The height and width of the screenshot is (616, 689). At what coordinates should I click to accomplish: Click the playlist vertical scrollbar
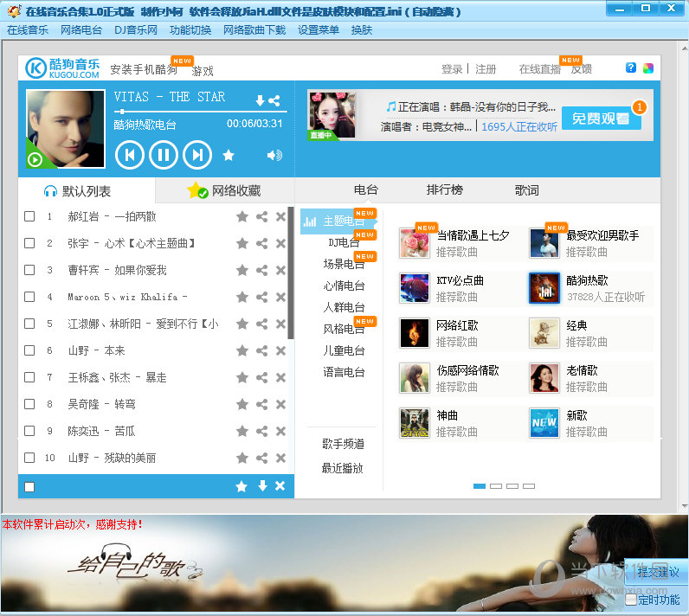click(291, 273)
